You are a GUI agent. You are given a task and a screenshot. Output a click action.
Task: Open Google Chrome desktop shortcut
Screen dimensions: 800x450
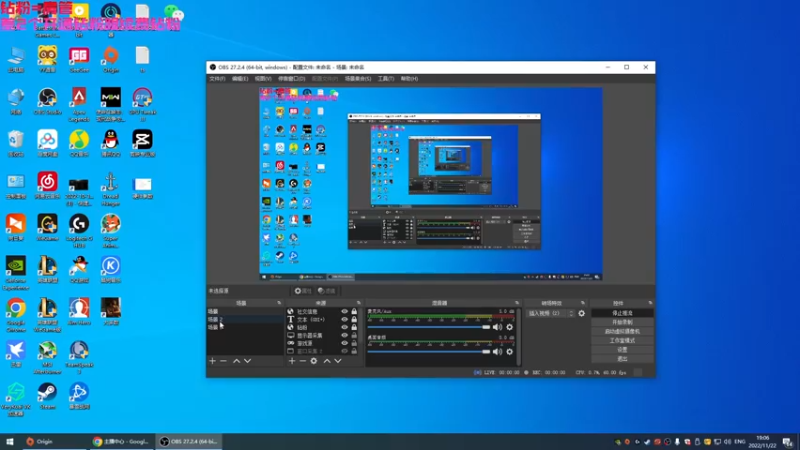click(16, 315)
